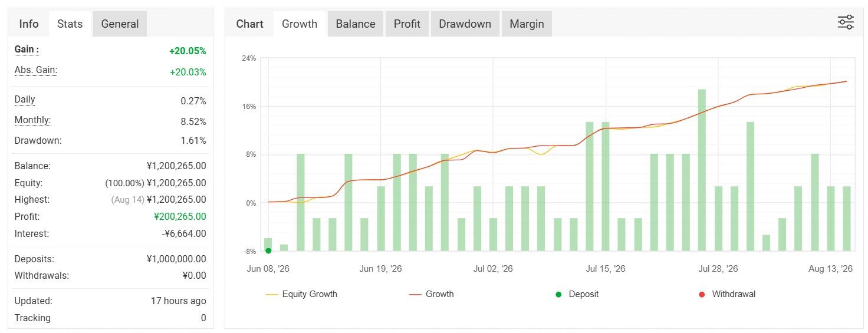This screenshot has width=868, height=333.
Task: Click the Jul 15, '26 axis label
Action: point(606,269)
